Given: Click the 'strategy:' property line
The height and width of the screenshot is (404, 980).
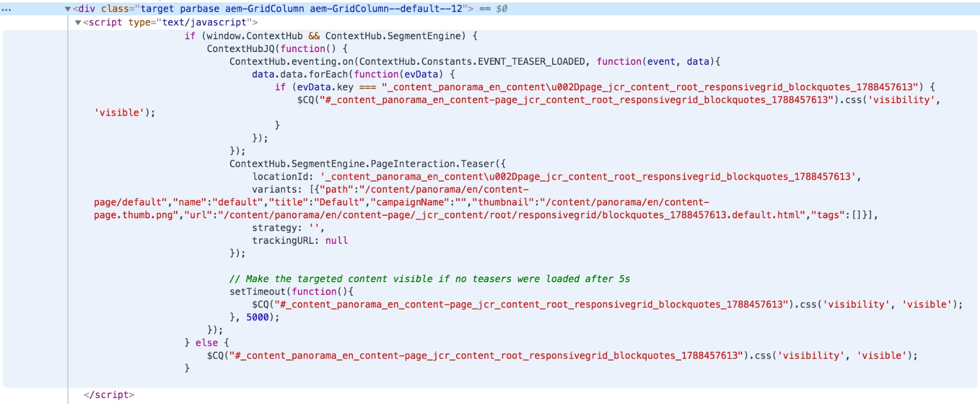Looking at the screenshot, I should 288,228.
